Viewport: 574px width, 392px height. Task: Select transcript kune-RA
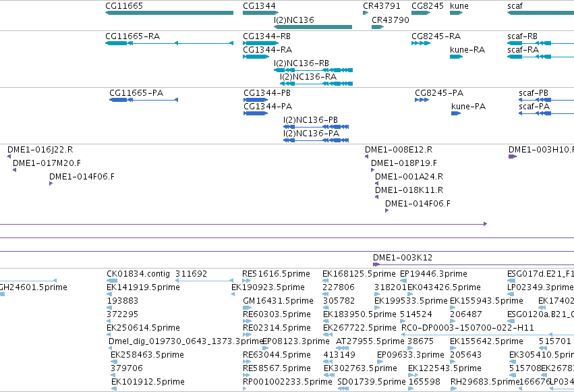pos(467,50)
